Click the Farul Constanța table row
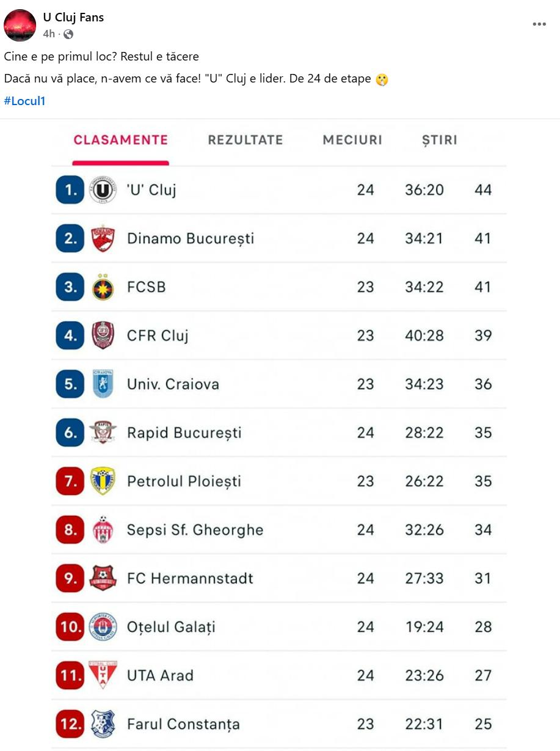 [278, 724]
